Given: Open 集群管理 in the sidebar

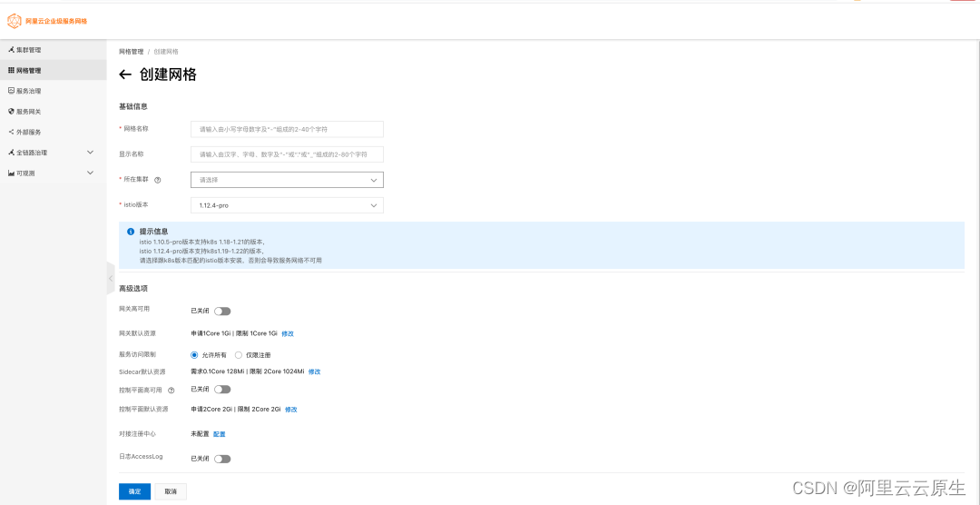Looking at the screenshot, I should (x=54, y=49).
